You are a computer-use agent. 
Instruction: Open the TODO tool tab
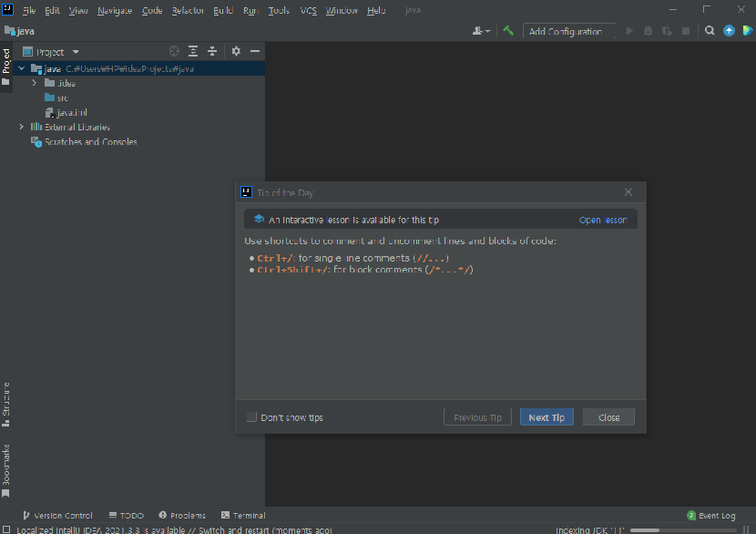(127, 515)
